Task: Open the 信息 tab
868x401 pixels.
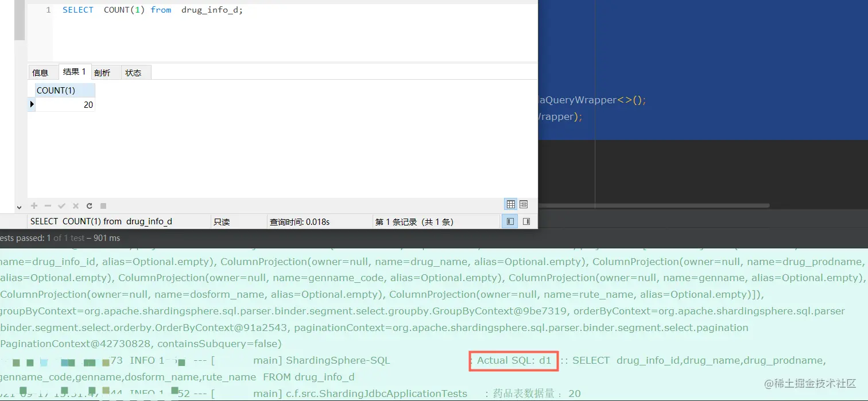Action: (40, 72)
